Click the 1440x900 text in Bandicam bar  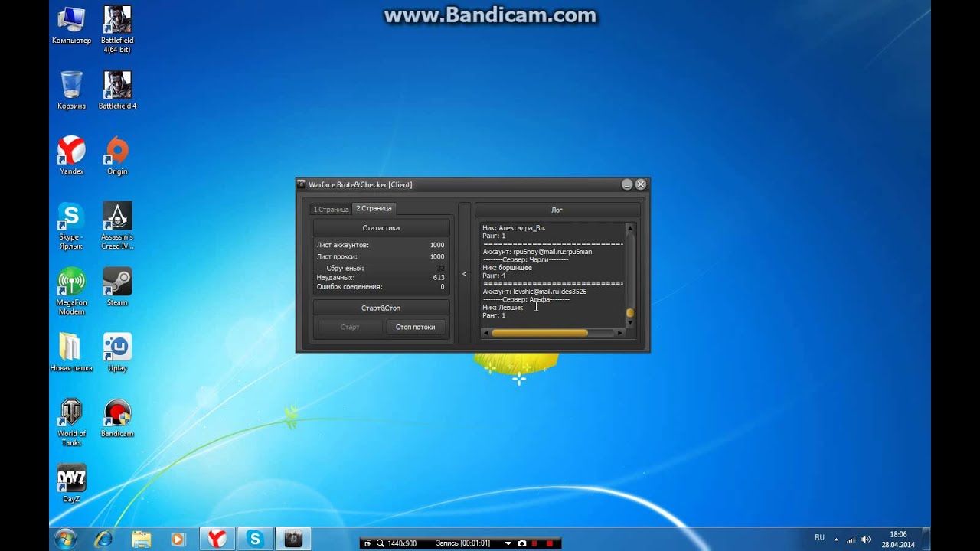(402, 543)
